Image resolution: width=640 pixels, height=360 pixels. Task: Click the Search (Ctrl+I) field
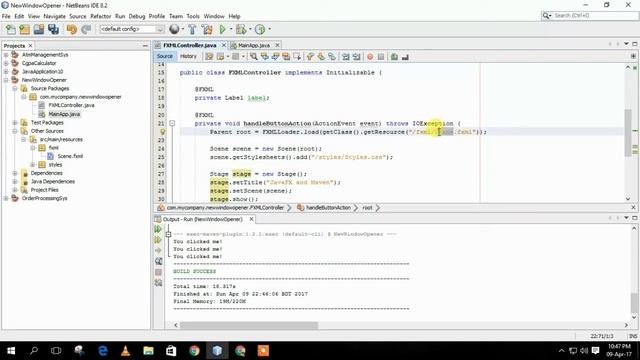[595, 16]
